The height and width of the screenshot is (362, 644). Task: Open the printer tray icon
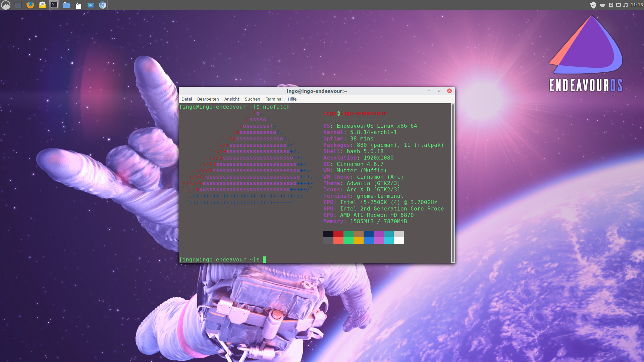click(x=602, y=5)
